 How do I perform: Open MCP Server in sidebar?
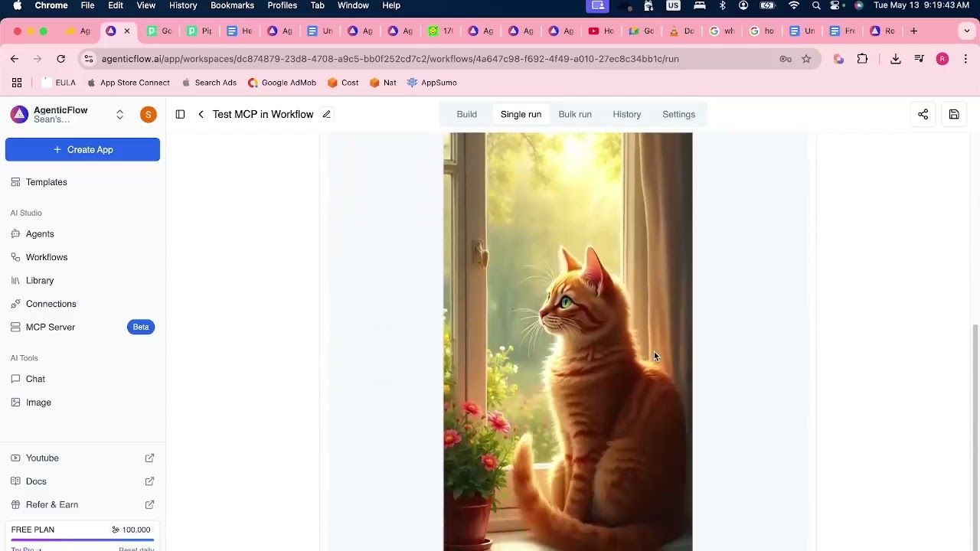[x=83, y=327]
